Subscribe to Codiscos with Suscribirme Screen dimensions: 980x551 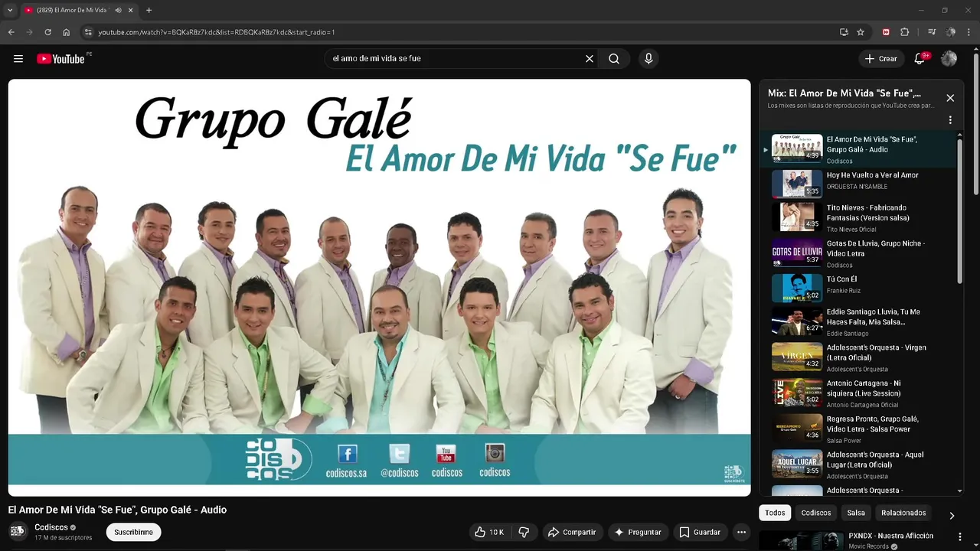134,532
